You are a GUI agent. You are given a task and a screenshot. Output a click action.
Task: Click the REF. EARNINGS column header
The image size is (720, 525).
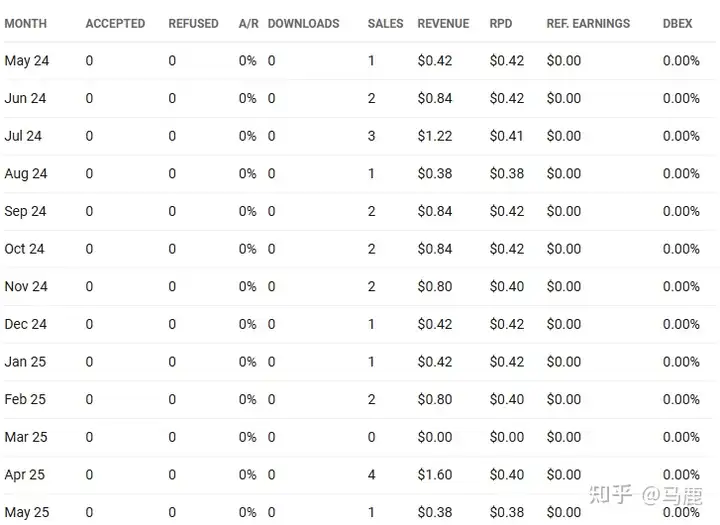[x=588, y=23]
